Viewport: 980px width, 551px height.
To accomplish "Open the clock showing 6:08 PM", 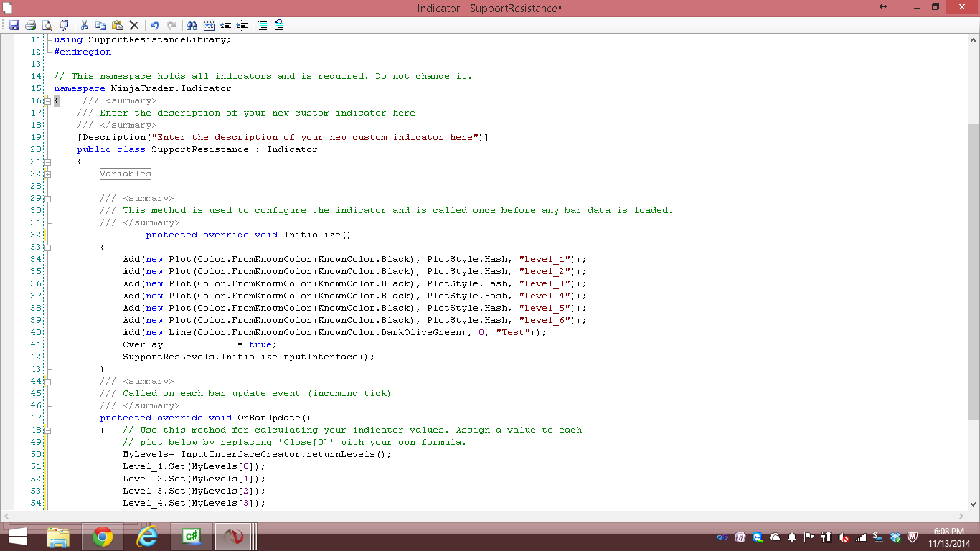I will pyautogui.click(x=948, y=537).
